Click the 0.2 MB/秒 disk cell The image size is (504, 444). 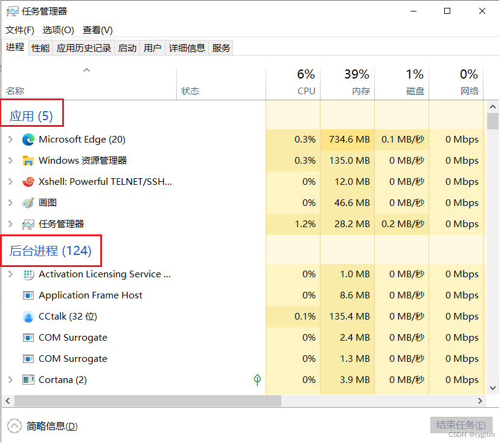[x=402, y=224]
